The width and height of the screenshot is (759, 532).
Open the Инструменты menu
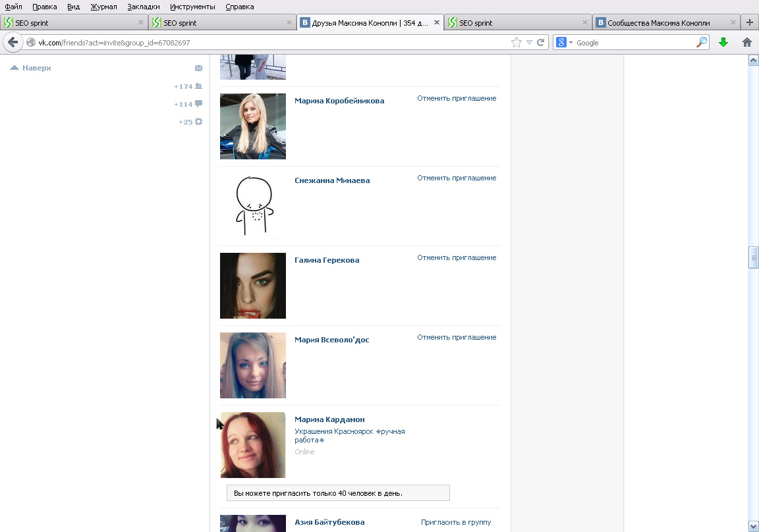[192, 7]
